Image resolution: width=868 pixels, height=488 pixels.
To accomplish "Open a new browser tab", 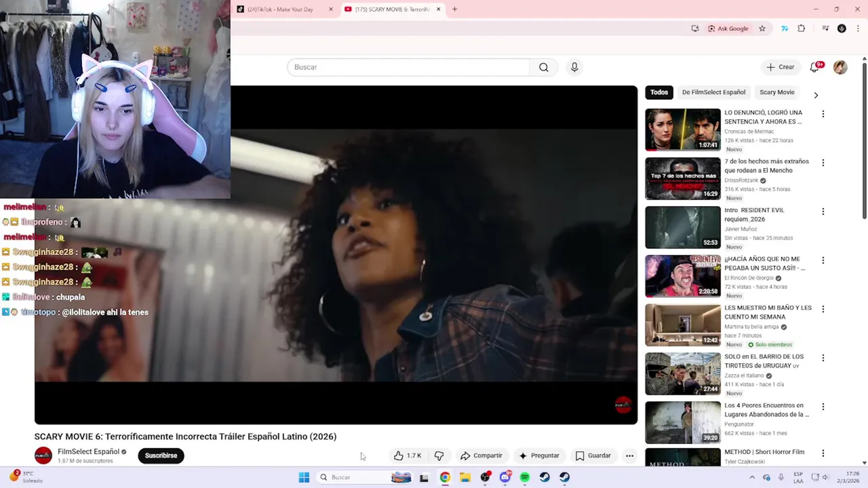I will click(x=454, y=9).
